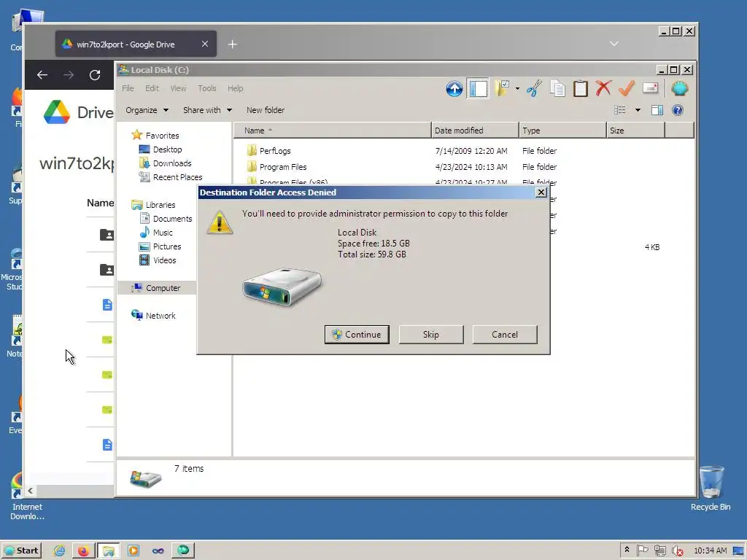Viewport: 747px width, 560px height.
Task: Click the browser Back arrow
Action: (42, 75)
